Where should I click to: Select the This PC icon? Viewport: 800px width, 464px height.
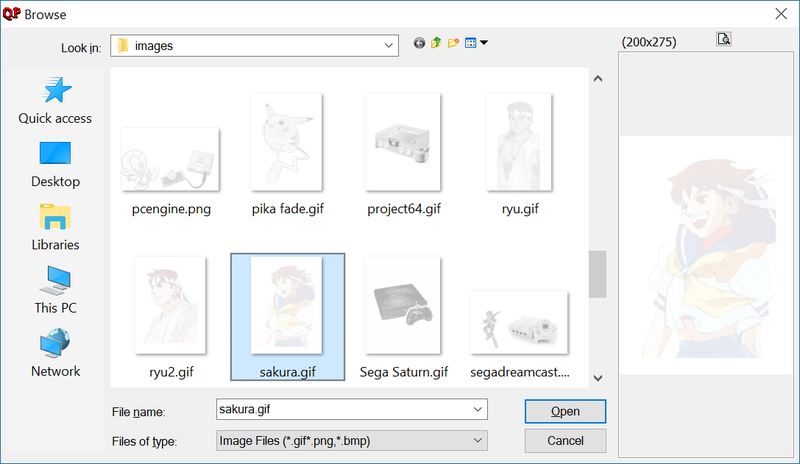click(55, 280)
